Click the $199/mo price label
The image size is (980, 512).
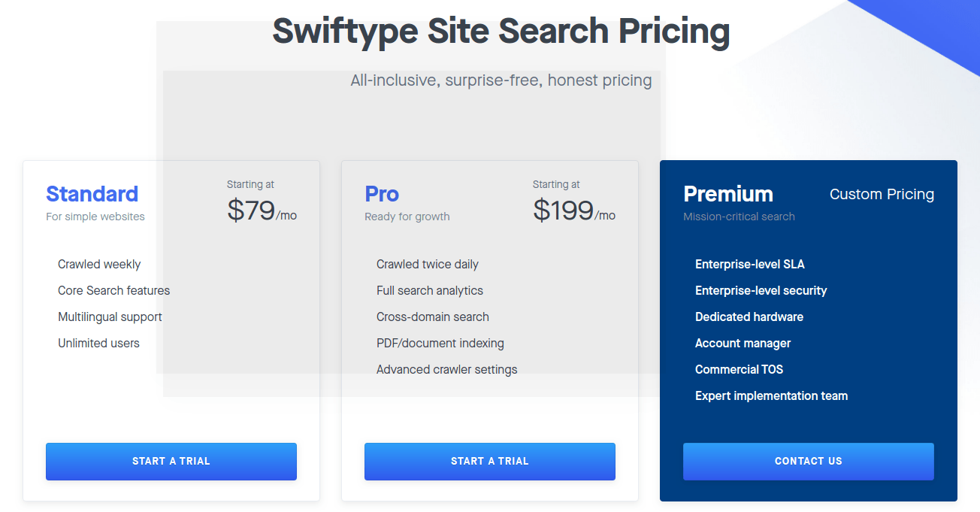coord(573,211)
